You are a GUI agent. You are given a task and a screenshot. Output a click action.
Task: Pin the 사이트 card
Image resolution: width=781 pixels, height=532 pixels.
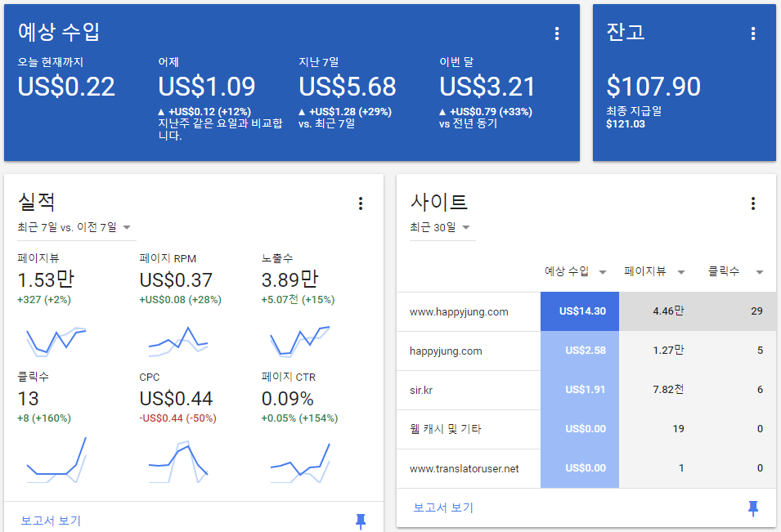click(753, 508)
